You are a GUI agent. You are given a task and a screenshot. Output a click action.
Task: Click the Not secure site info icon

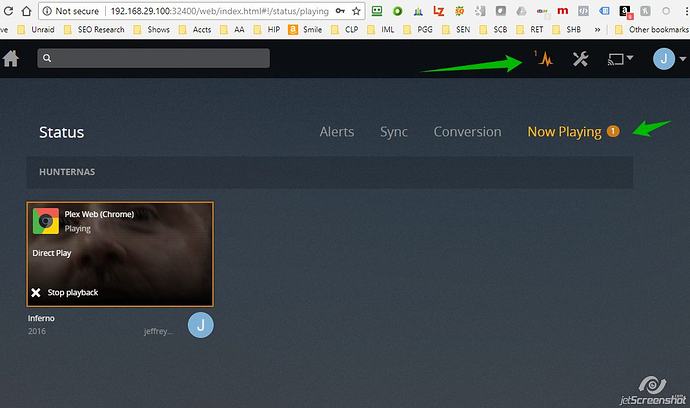[47, 11]
